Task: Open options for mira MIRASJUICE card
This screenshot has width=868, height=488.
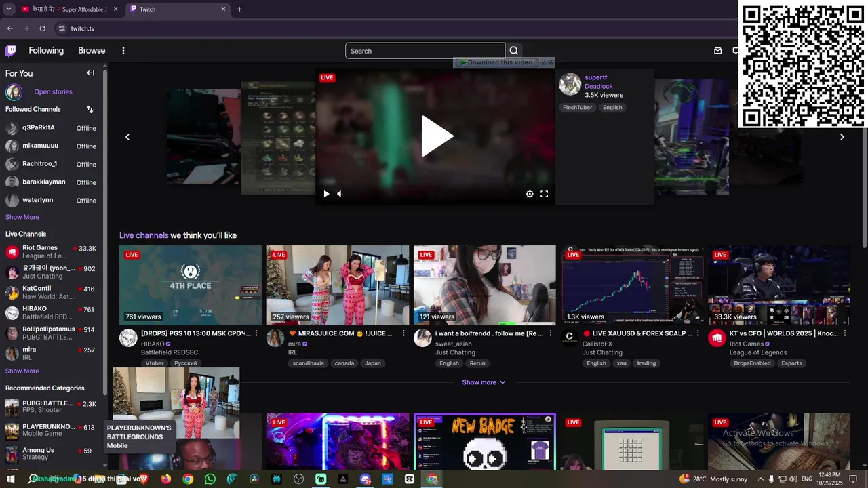Action: pyautogui.click(x=403, y=333)
